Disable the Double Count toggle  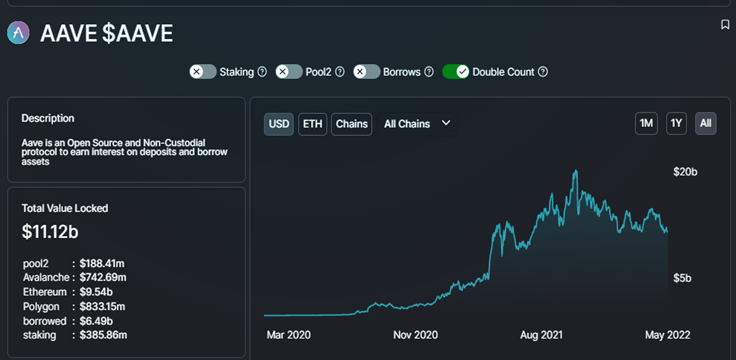click(x=455, y=72)
